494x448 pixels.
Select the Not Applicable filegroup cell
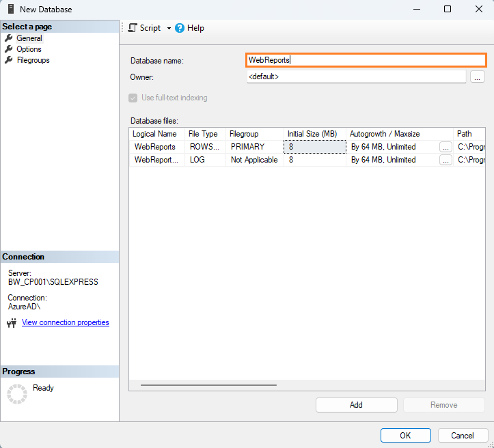[x=255, y=160]
